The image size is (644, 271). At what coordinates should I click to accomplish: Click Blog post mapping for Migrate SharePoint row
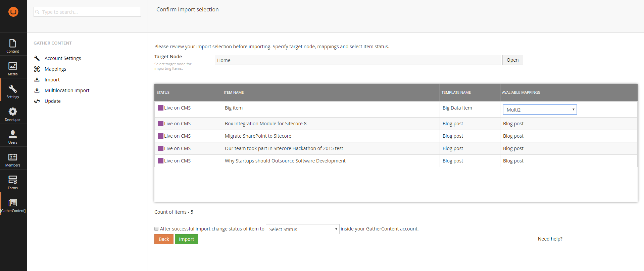pyautogui.click(x=513, y=136)
